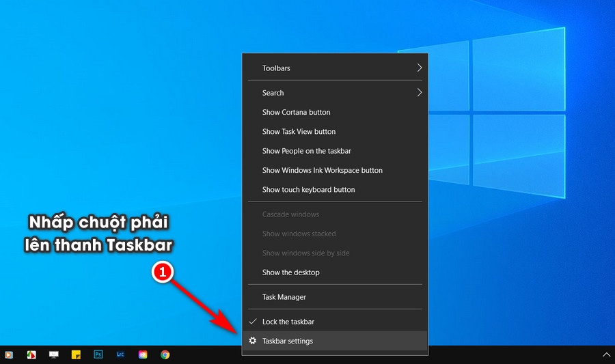Enable Show touch keyboard button

pyautogui.click(x=335, y=190)
